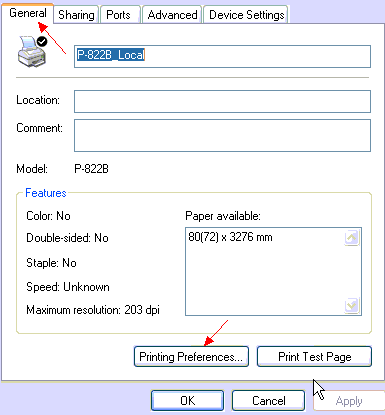
Task: Click the printer name field P-822B_Local
Action: [x=222, y=56]
